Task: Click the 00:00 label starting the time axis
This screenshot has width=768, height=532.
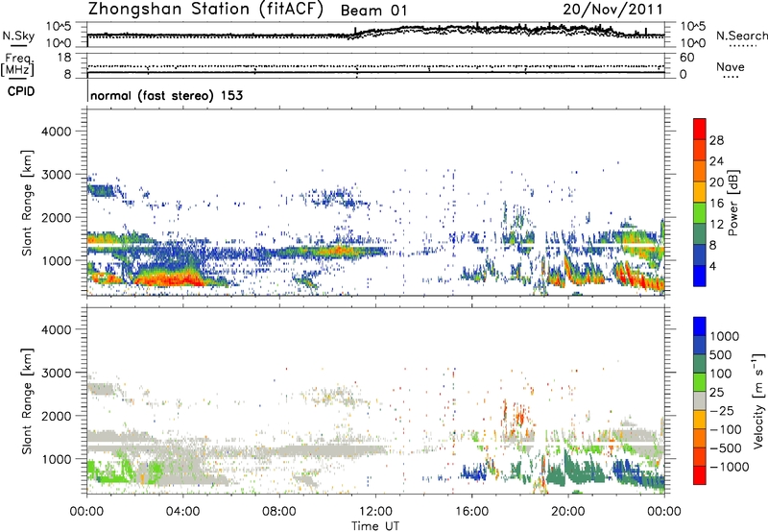Action: coord(86,512)
